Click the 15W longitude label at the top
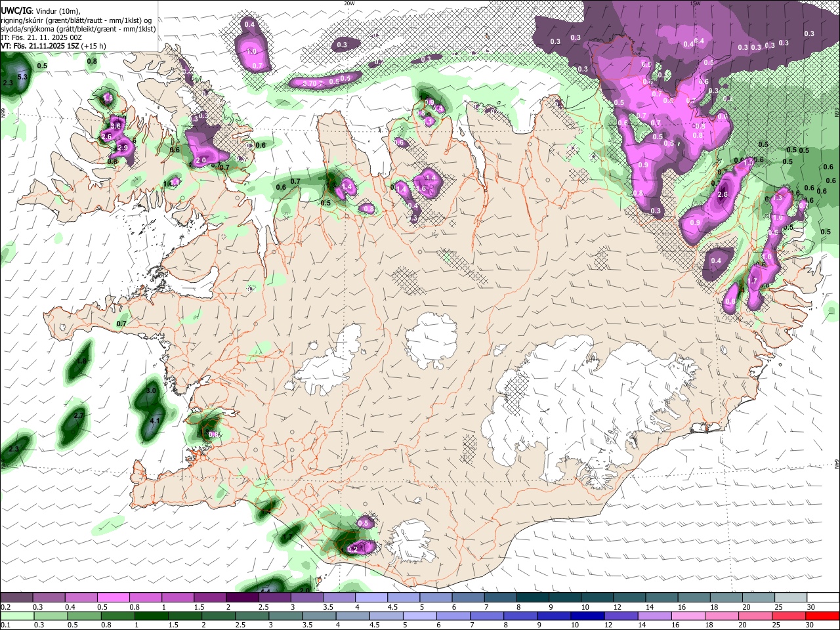The width and height of the screenshot is (840, 630). point(695,3)
